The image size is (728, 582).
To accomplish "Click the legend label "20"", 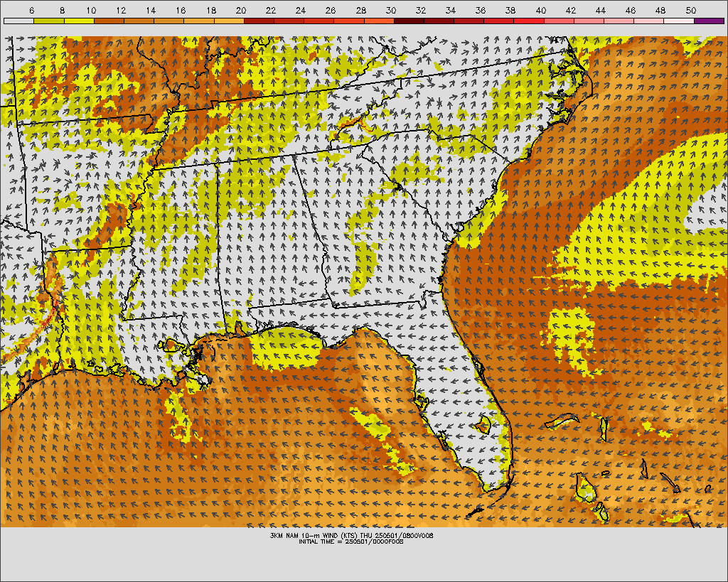I will 241,10.
